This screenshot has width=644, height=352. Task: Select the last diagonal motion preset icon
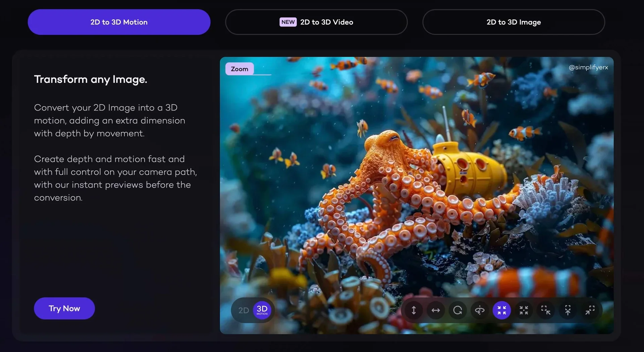(x=590, y=310)
